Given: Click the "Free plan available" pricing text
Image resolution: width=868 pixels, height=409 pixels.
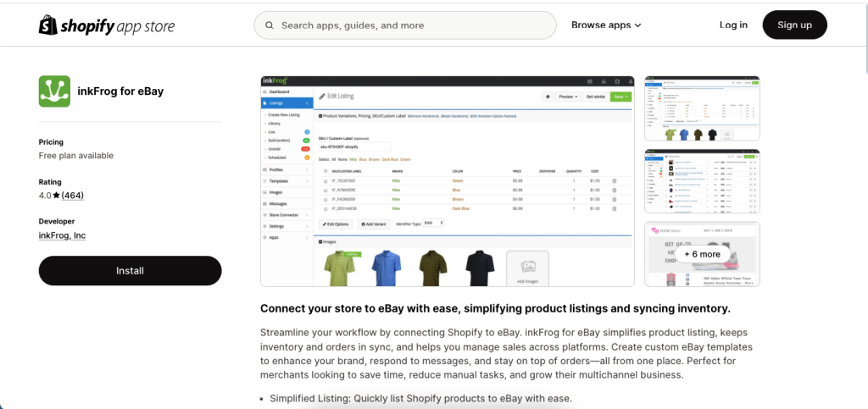Looking at the screenshot, I should (x=75, y=156).
